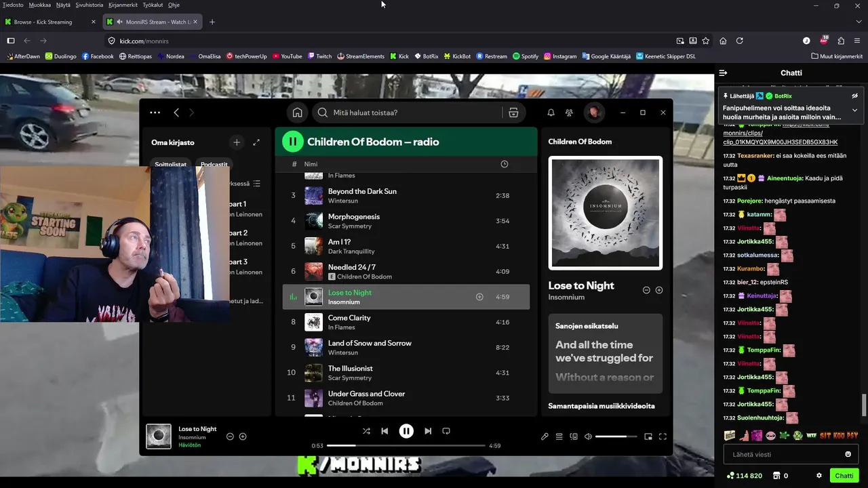Open Spotify notifications bell icon
868x488 pixels.
(x=551, y=113)
